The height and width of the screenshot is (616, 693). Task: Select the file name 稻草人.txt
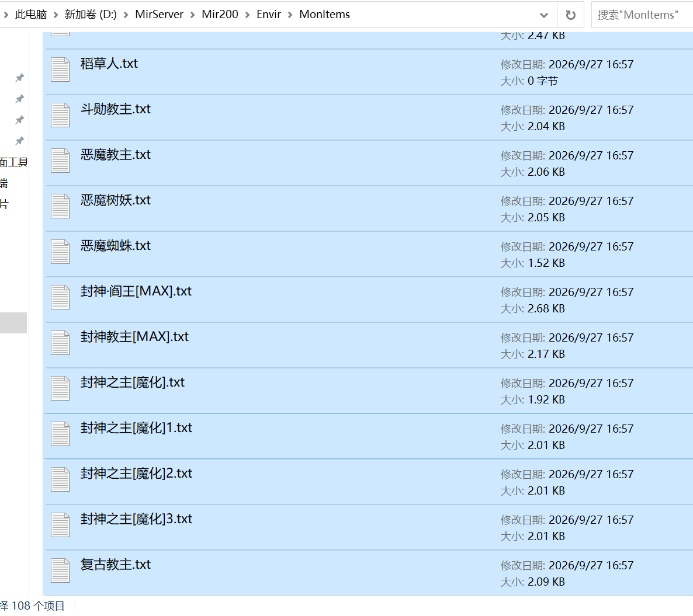coord(109,64)
